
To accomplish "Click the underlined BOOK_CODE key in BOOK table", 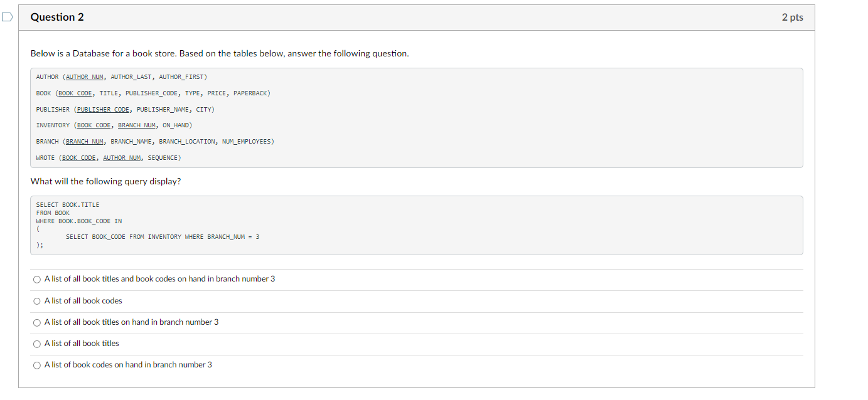I will click(x=75, y=93).
